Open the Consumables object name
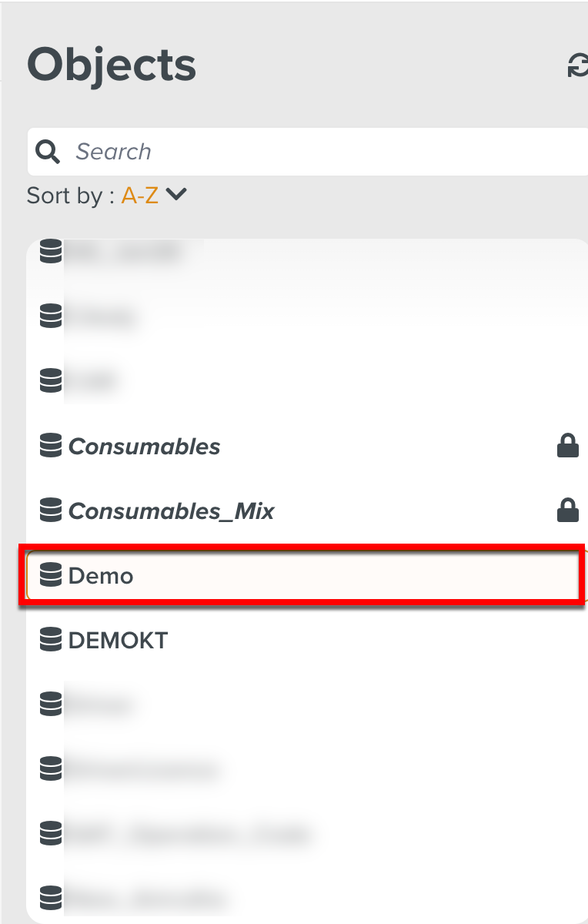This screenshot has width=588, height=924. (145, 447)
